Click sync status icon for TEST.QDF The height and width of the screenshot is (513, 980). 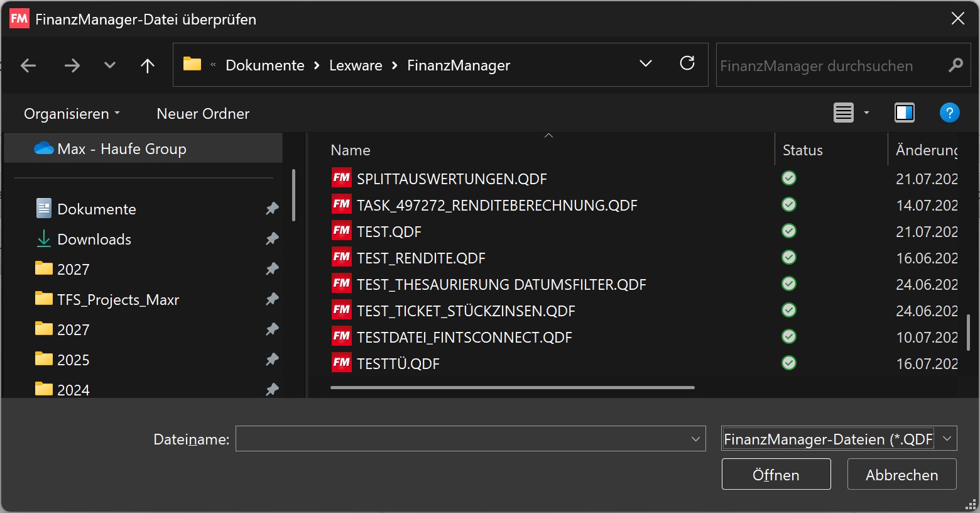[x=789, y=231]
